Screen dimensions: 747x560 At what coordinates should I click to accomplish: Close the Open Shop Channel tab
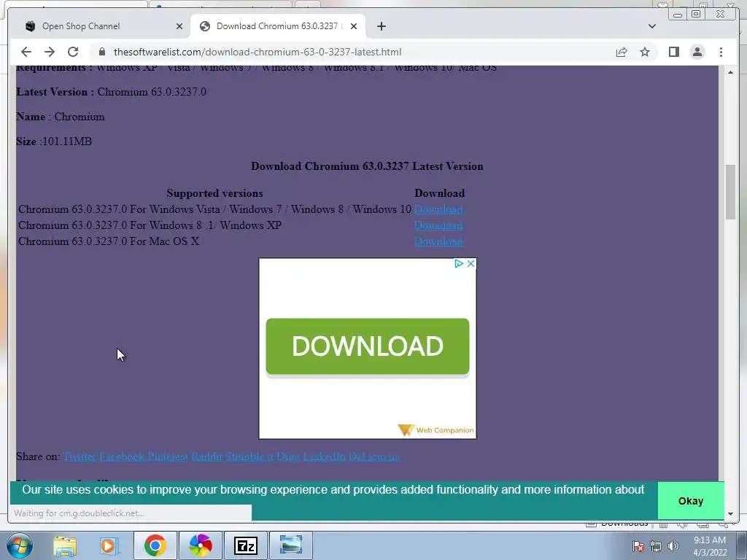click(x=179, y=26)
